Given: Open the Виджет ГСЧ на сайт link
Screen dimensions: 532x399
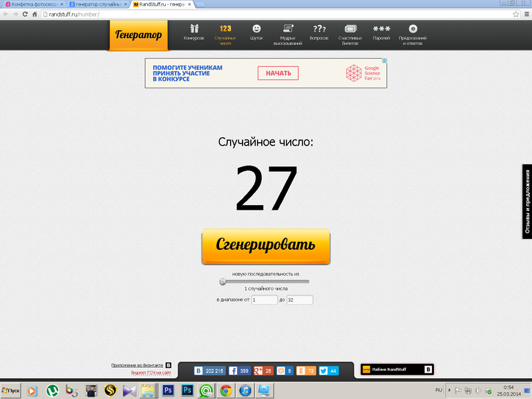Looking at the screenshot, I should (x=151, y=373).
